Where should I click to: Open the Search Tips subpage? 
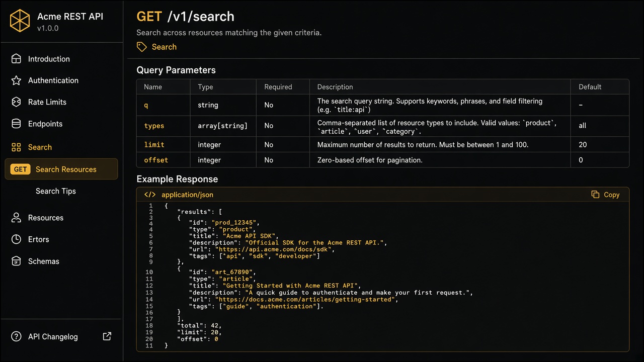(x=56, y=191)
